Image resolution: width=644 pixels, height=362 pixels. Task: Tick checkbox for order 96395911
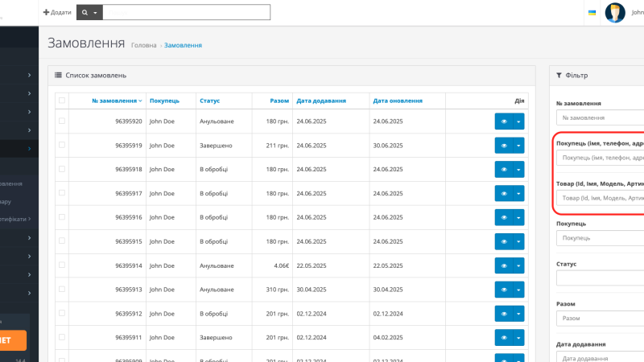coord(62,337)
